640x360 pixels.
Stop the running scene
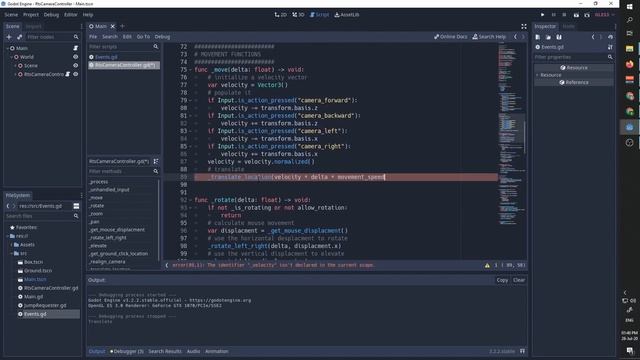click(x=564, y=15)
